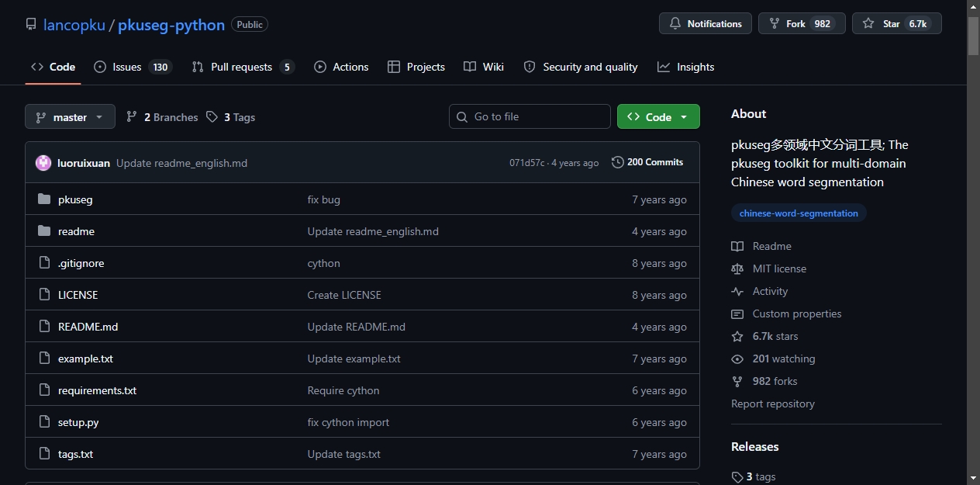Click the folder icon beside readme

(x=44, y=231)
